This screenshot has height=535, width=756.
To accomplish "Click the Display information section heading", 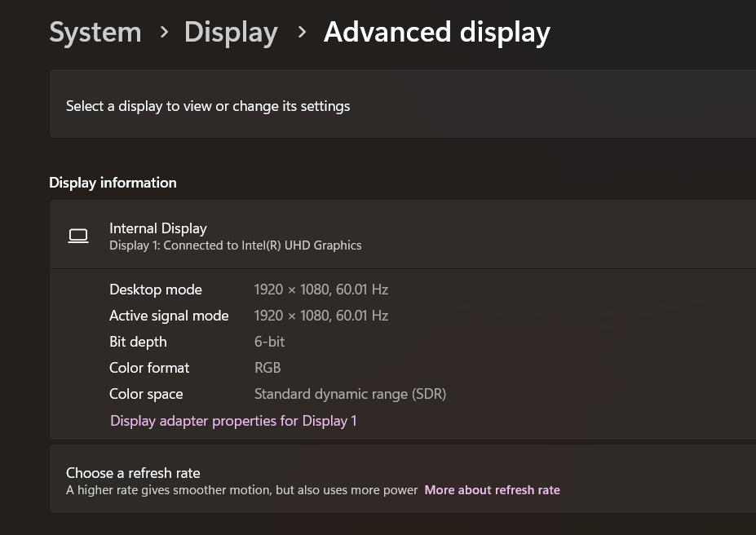I will tap(113, 183).
